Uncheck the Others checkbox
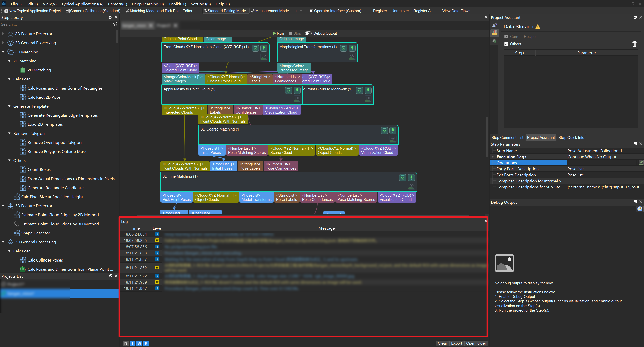 506,44
